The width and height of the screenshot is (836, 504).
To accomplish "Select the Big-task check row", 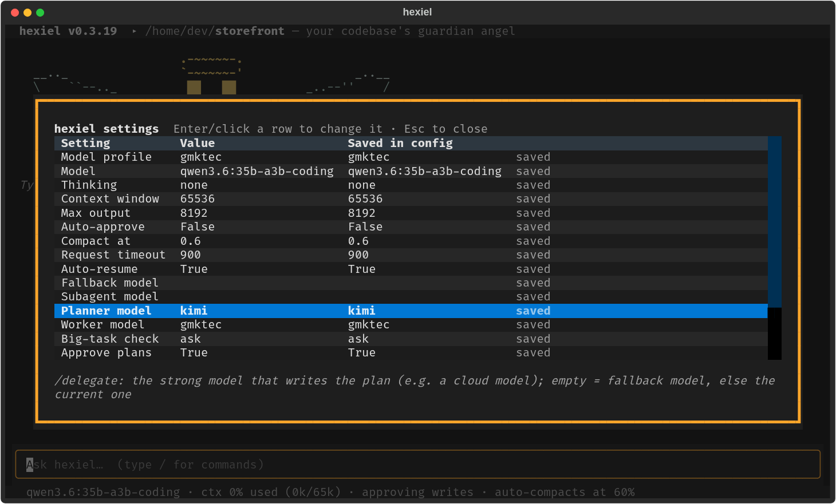I will pyautogui.click(x=411, y=339).
